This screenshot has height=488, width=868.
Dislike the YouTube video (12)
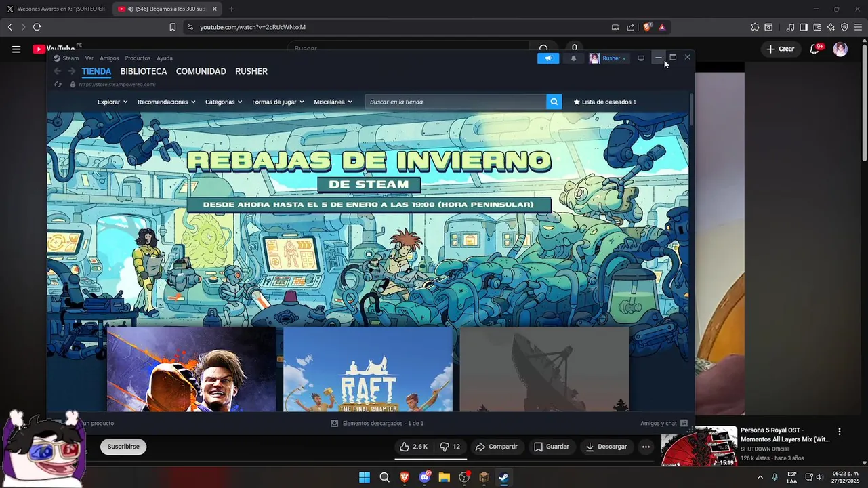point(450,447)
